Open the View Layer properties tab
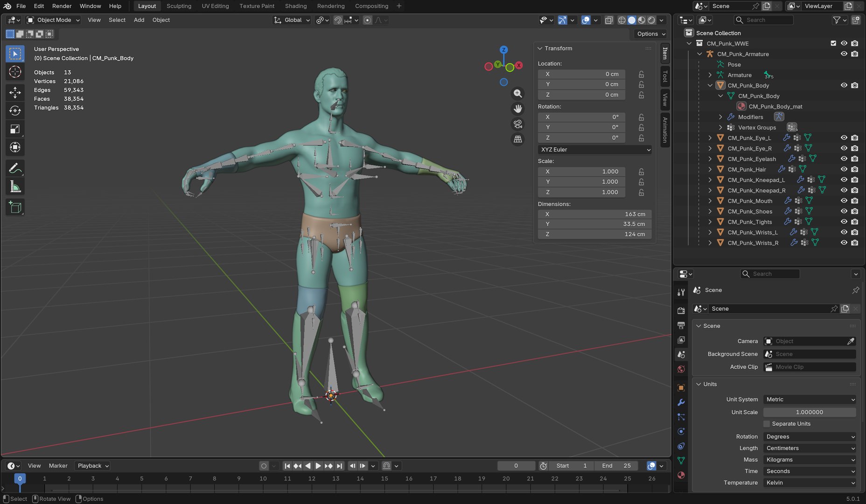The height and width of the screenshot is (504, 866). tap(681, 340)
